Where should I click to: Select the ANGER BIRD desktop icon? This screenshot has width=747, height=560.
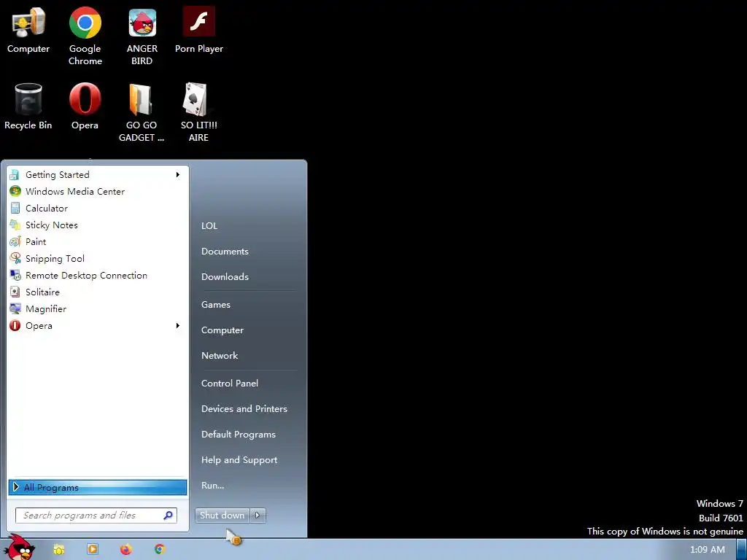tap(142, 36)
